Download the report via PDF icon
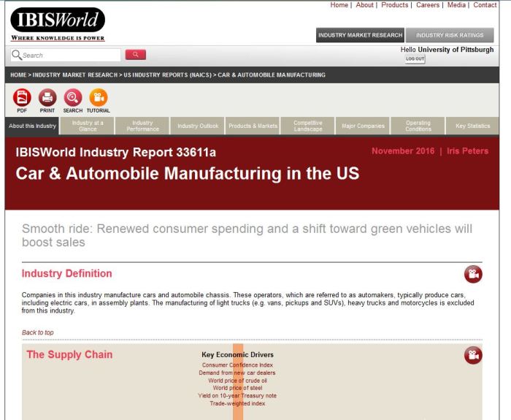 coord(22,97)
